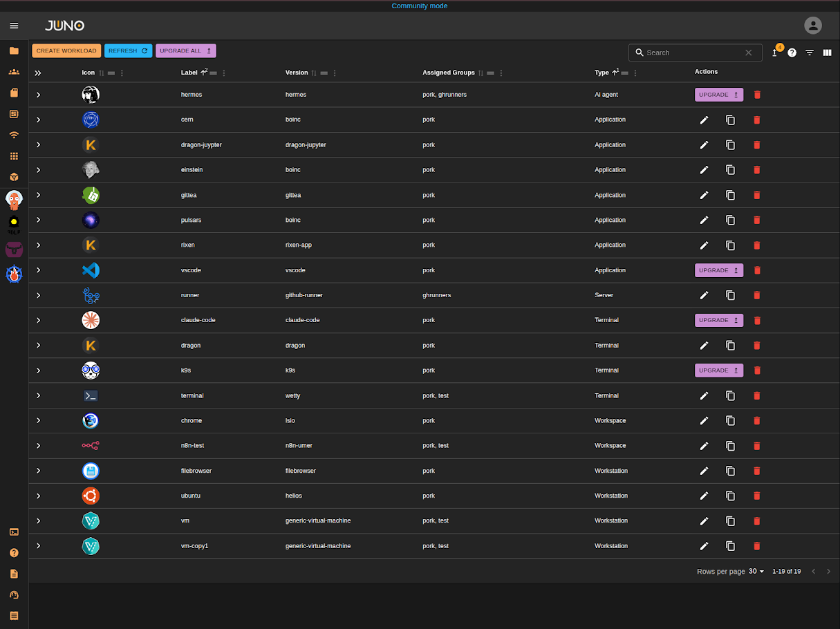The image size is (840, 629).
Task: Expand the k9s row details
Action: [38, 370]
